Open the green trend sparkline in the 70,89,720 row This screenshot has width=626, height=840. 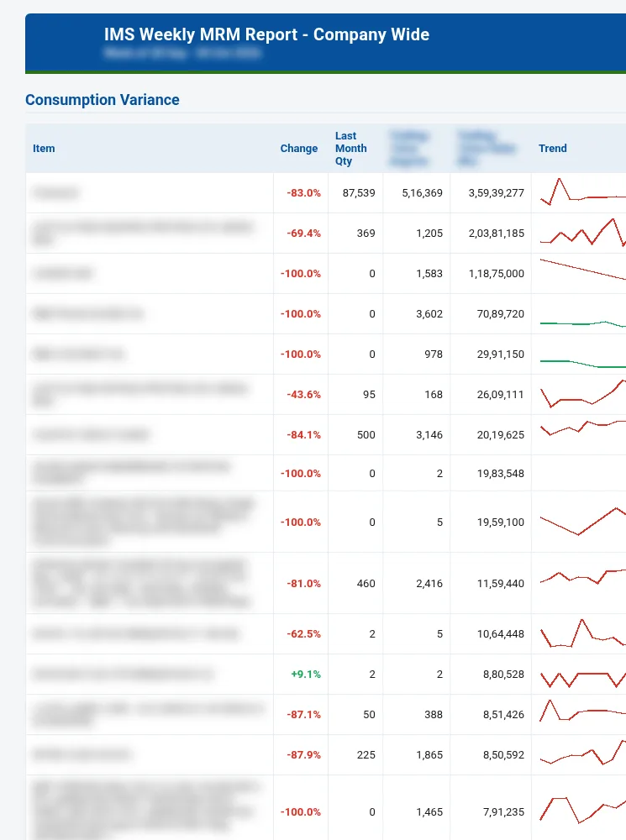(583, 323)
